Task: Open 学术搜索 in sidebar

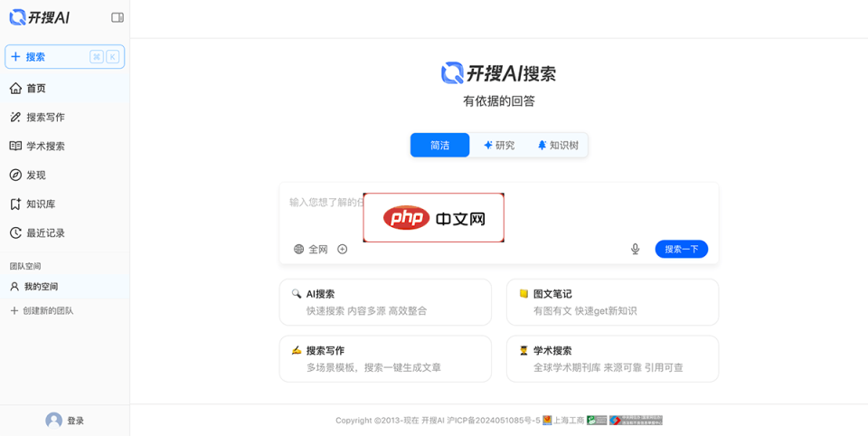Action: (65, 147)
